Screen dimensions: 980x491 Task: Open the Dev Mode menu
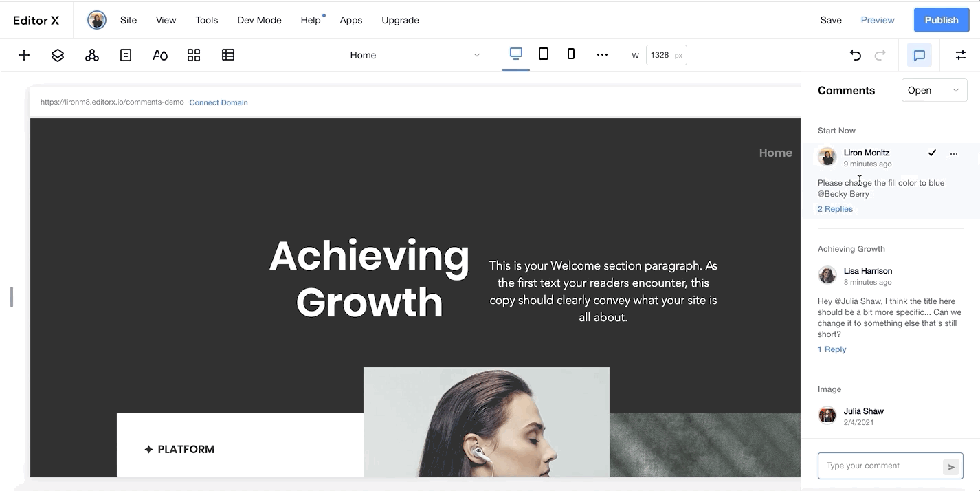pyautogui.click(x=259, y=20)
